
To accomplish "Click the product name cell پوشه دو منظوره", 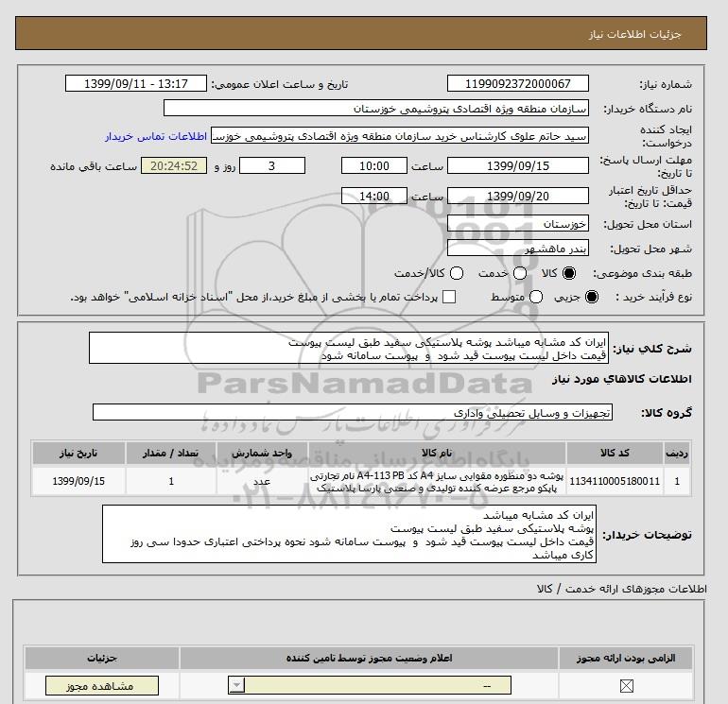I will tap(437, 481).
